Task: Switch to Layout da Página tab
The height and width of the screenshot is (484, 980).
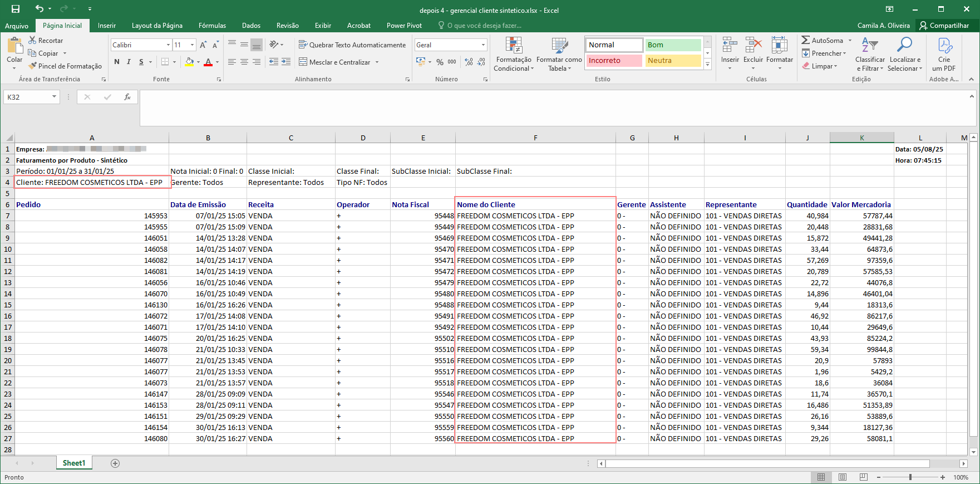Action: pos(157,26)
